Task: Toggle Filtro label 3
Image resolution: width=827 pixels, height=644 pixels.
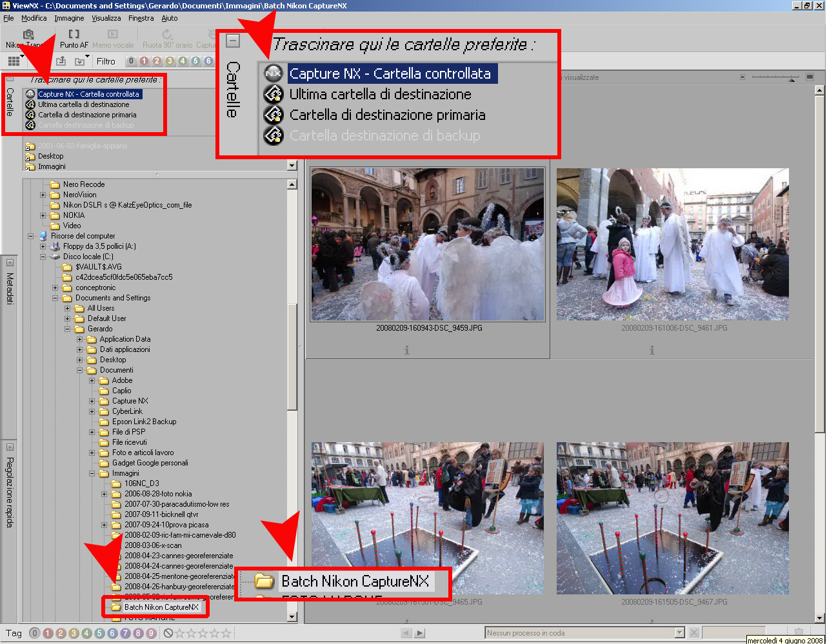Action: tap(170, 61)
